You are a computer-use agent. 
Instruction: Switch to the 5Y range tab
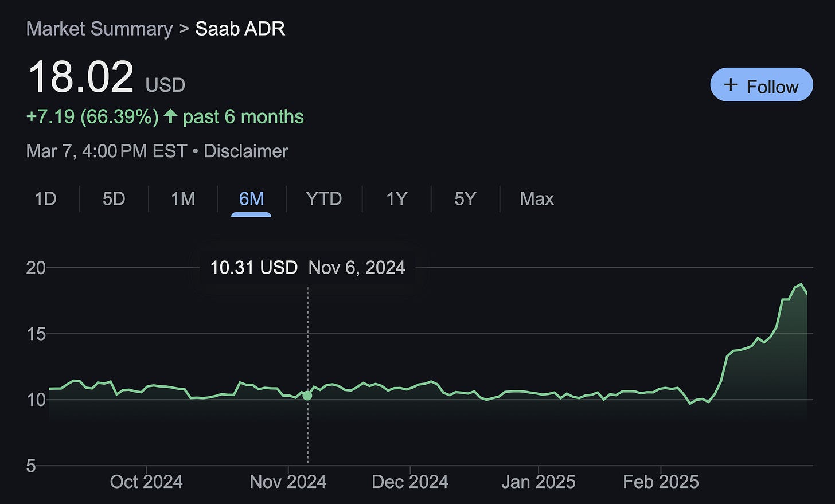[465, 198]
